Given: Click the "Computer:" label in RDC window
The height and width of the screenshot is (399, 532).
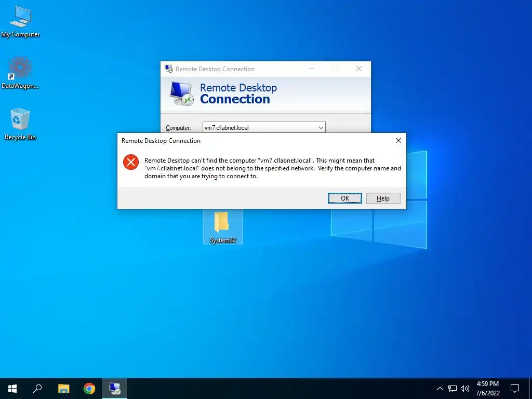Looking at the screenshot, I should coord(179,128).
